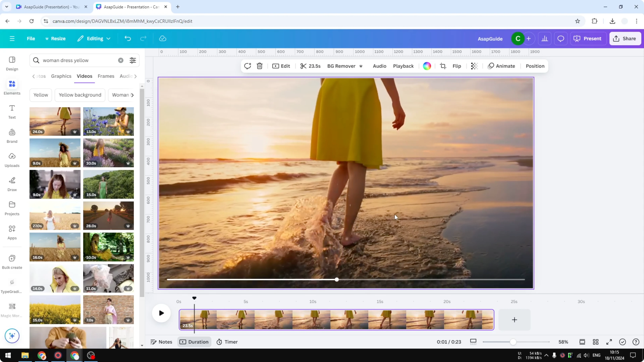Open the color picker in the toolbar
Image resolution: width=644 pixels, height=362 pixels.
(427, 66)
